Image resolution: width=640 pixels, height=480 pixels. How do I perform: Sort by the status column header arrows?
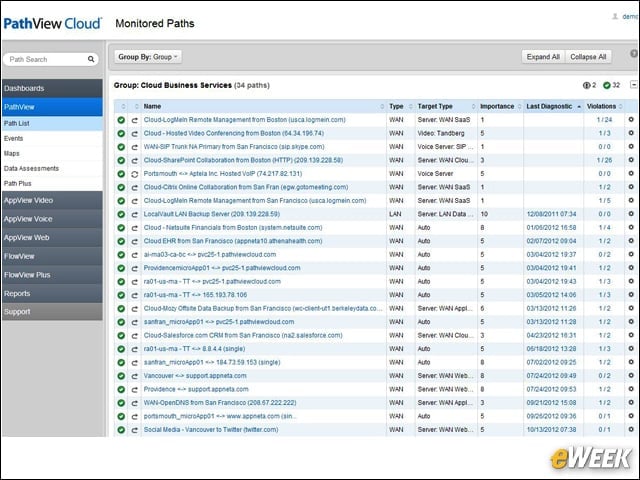click(123, 107)
